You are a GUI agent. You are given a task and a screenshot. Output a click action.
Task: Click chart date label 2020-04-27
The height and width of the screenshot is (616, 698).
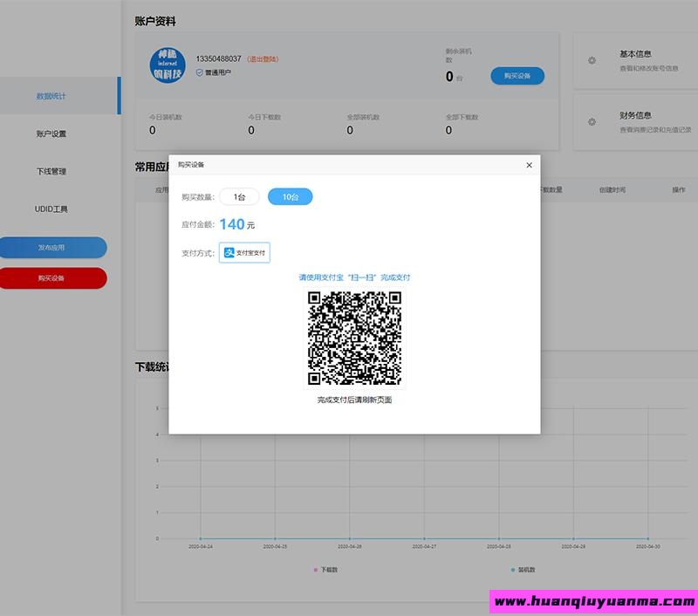pos(424,546)
